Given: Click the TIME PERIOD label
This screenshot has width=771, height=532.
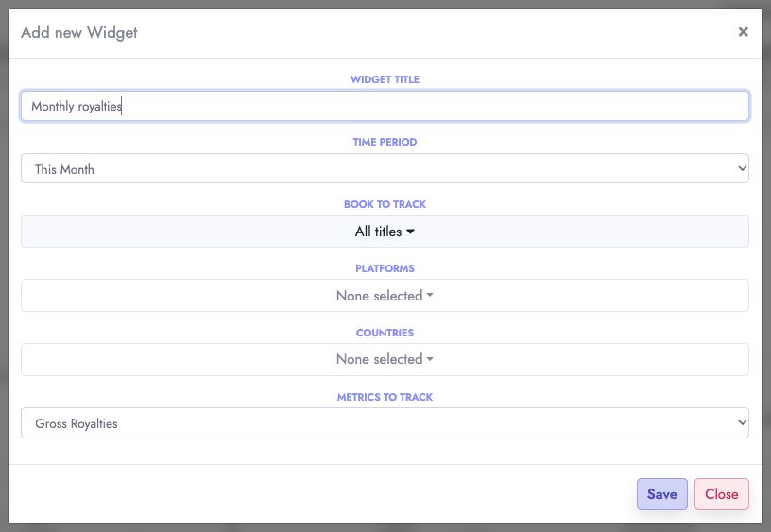Looking at the screenshot, I should 385,142.
